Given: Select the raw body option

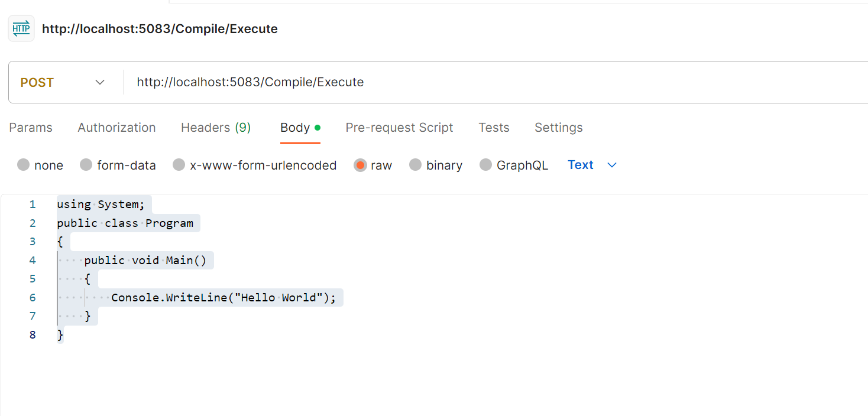Looking at the screenshot, I should click(360, 165).
